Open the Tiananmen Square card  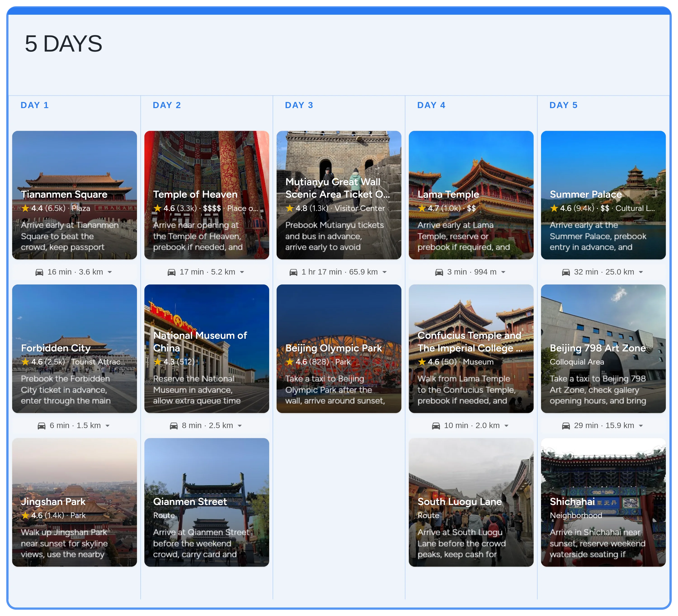pyautogui.click(x=74, y=195)
